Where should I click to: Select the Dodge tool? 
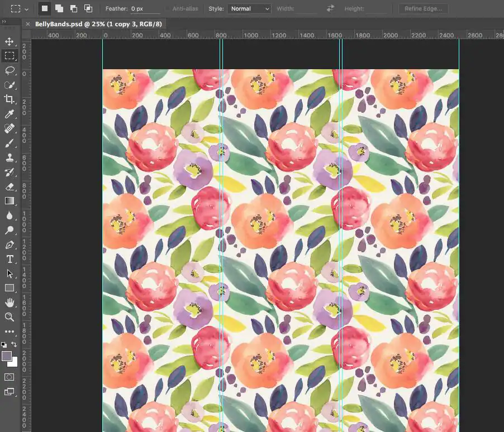coord(9,230)
